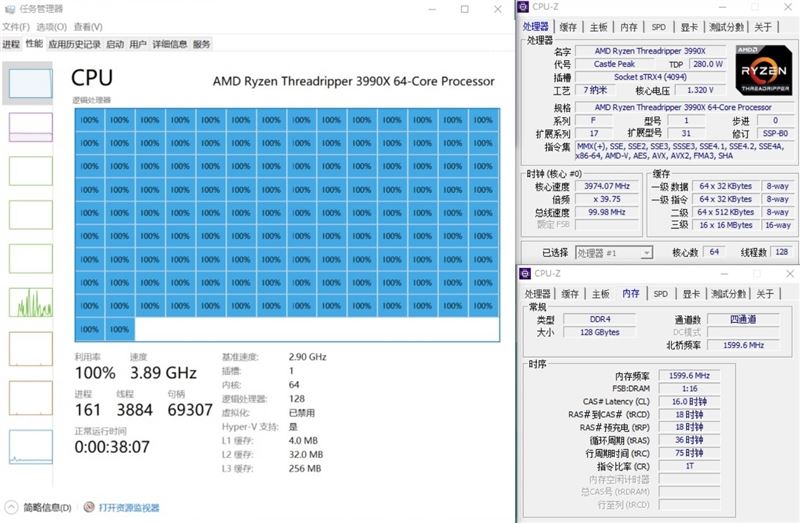Open the 处理器 #1 selection dropdown
800x523 pixels.
click(x=614, y=253)
